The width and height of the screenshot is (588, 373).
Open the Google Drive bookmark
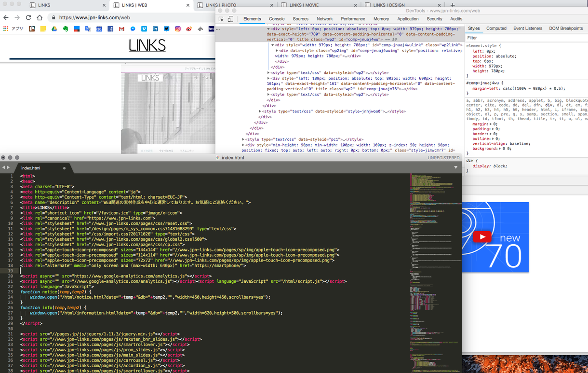tap(54, 29)
